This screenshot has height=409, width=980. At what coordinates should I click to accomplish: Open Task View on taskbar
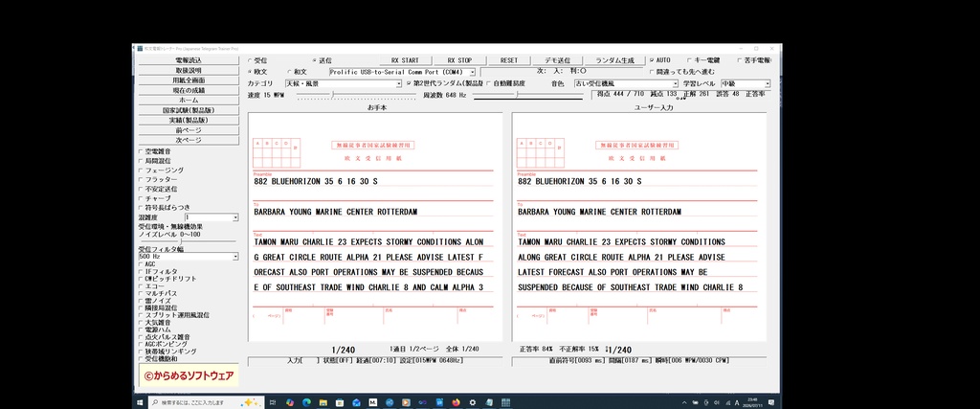coord(273,402)
